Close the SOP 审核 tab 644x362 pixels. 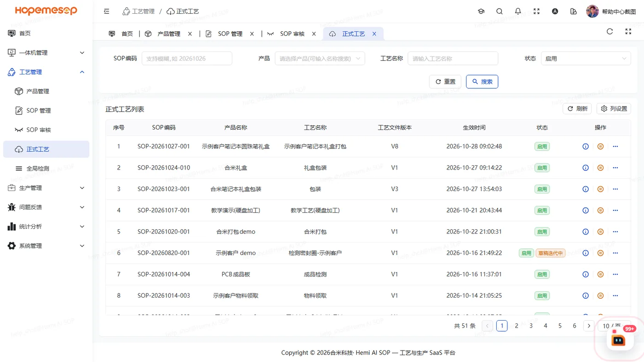(x=314, y=34)
